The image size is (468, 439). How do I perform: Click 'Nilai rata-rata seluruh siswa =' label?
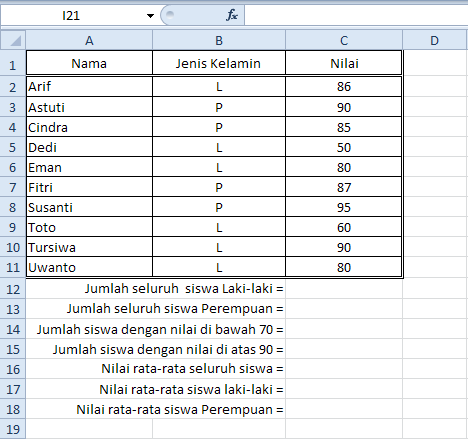pyautogui.click(x=192, y=369)
